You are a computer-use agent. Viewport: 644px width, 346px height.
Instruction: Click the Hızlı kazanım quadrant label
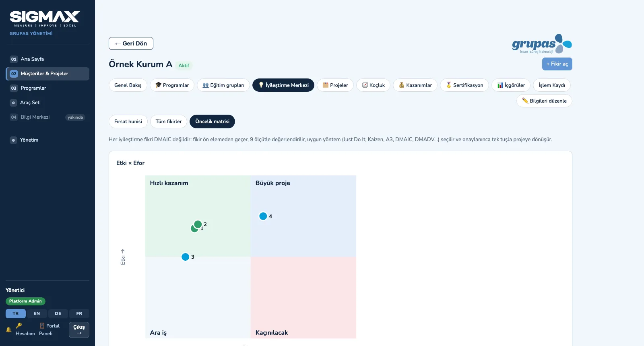[169, 183]
